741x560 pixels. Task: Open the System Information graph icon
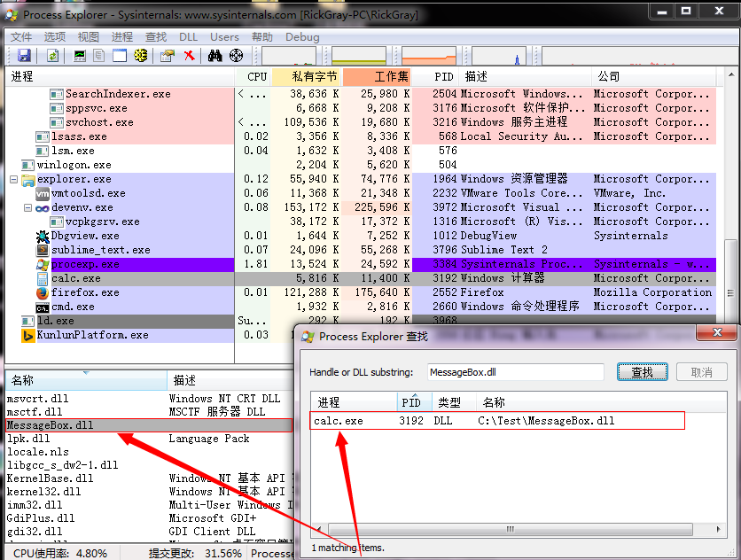tap(80, 56)
